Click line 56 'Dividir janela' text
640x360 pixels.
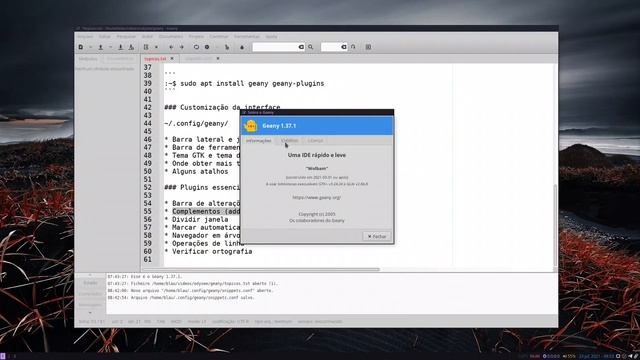pos(200,220)
